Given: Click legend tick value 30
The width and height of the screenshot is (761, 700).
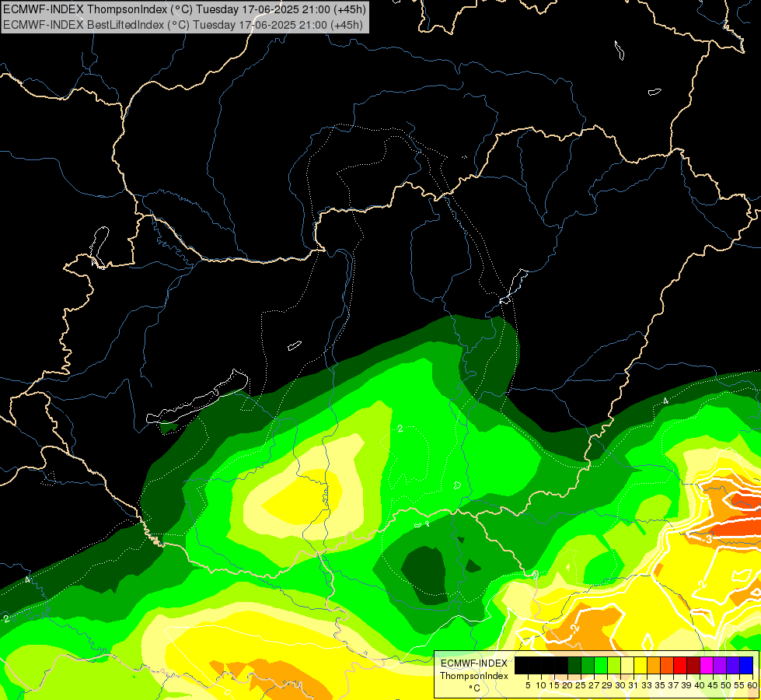Looking at the screenshot, I should point(620,685).
